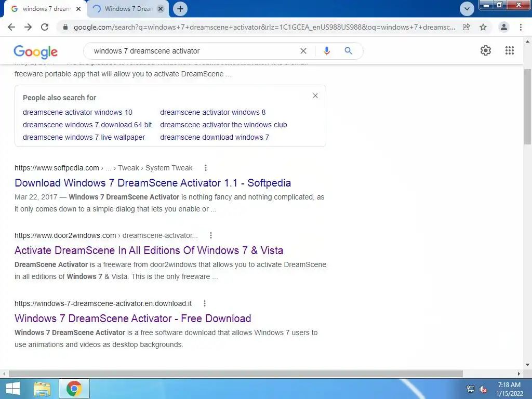The image size is (532, 399).
Task: Switch to the loading Windows 7 Dream tab
Action: tap(129, 9)
